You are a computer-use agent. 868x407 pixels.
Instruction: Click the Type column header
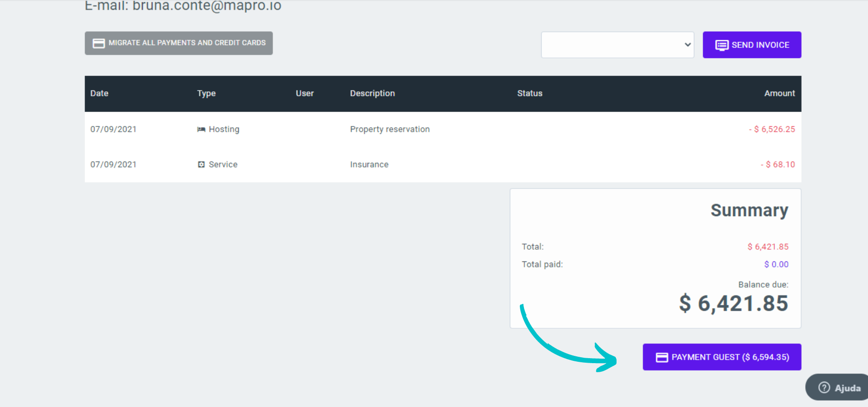click(x=206, y=94)
